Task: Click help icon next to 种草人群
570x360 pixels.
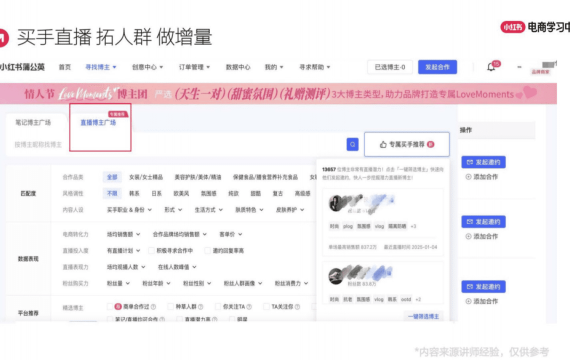Action: coord(201,307)
